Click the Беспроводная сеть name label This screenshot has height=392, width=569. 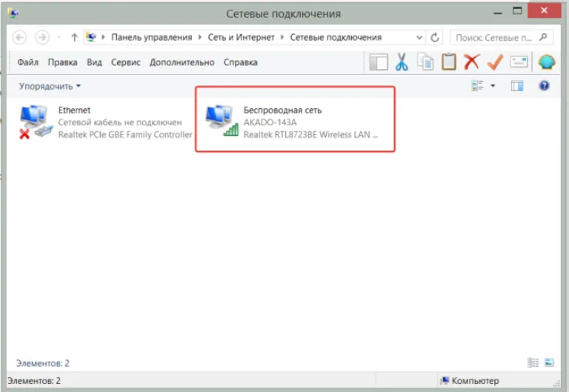[x=283, y=110]
